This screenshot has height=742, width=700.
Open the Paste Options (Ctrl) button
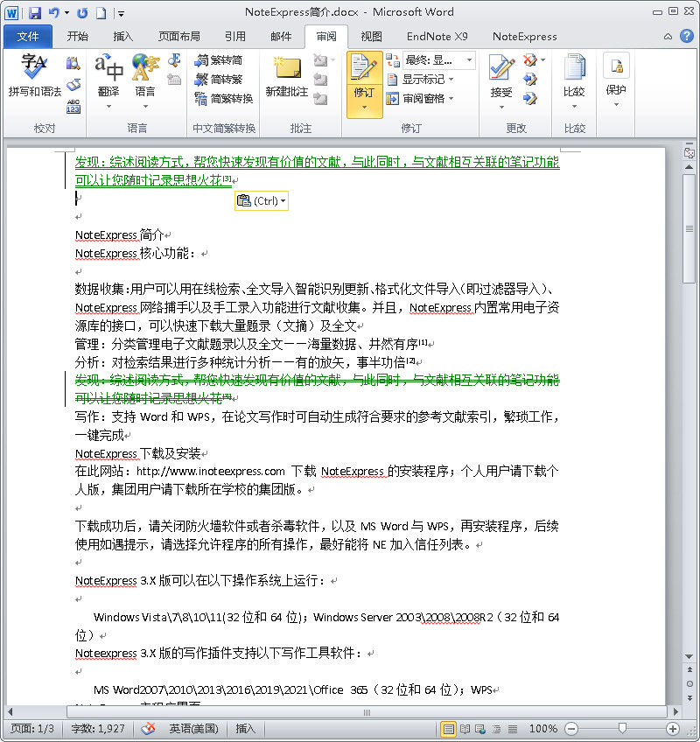[x=262, y=201]
